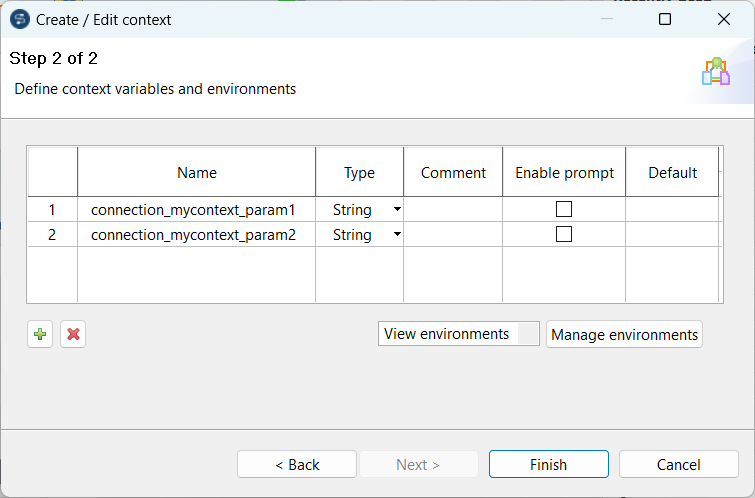Select the Name column header
755x498 pixels.
pos(197,173)
